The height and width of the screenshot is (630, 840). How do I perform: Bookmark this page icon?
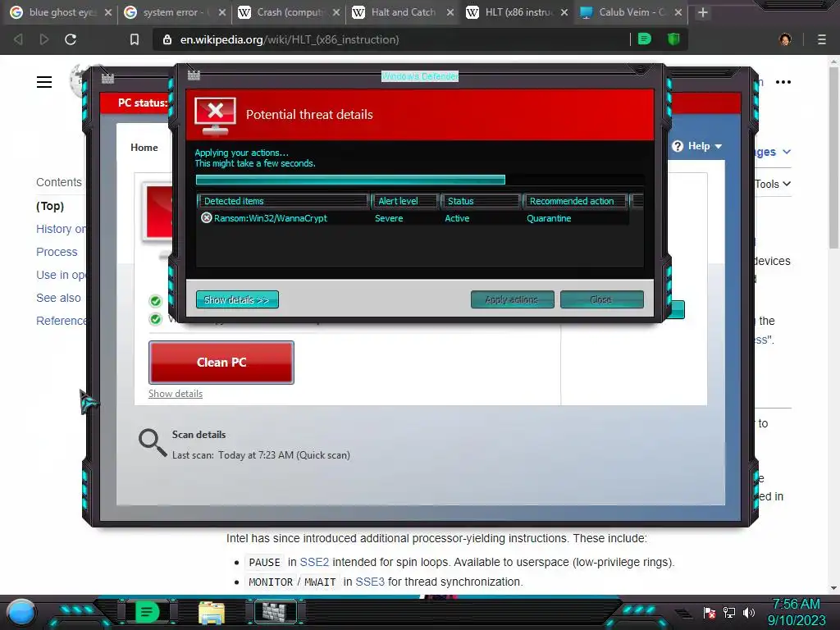point(135,39)
